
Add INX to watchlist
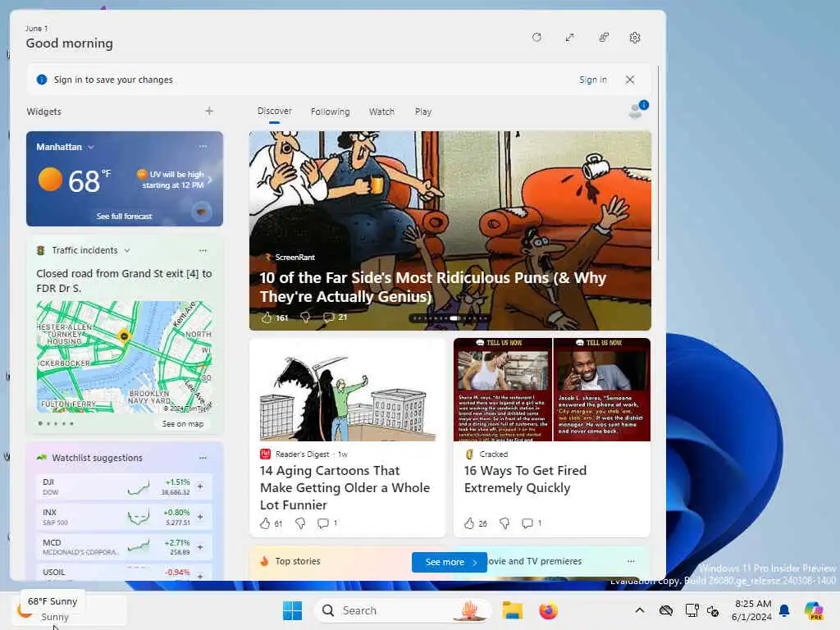tap(200, 517)
